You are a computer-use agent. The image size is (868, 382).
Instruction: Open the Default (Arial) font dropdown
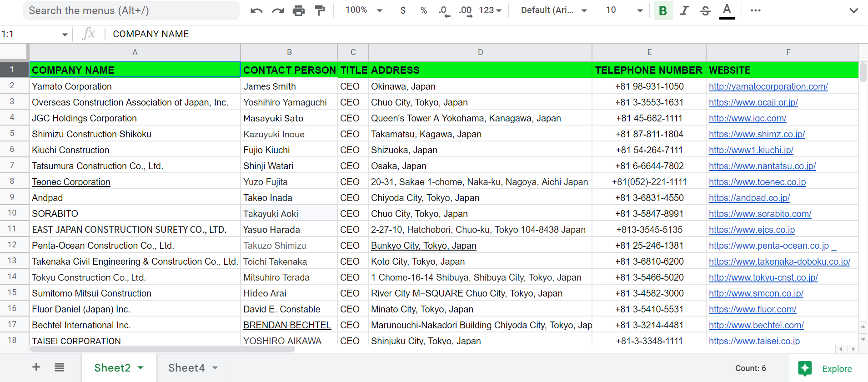click(554, 10)
